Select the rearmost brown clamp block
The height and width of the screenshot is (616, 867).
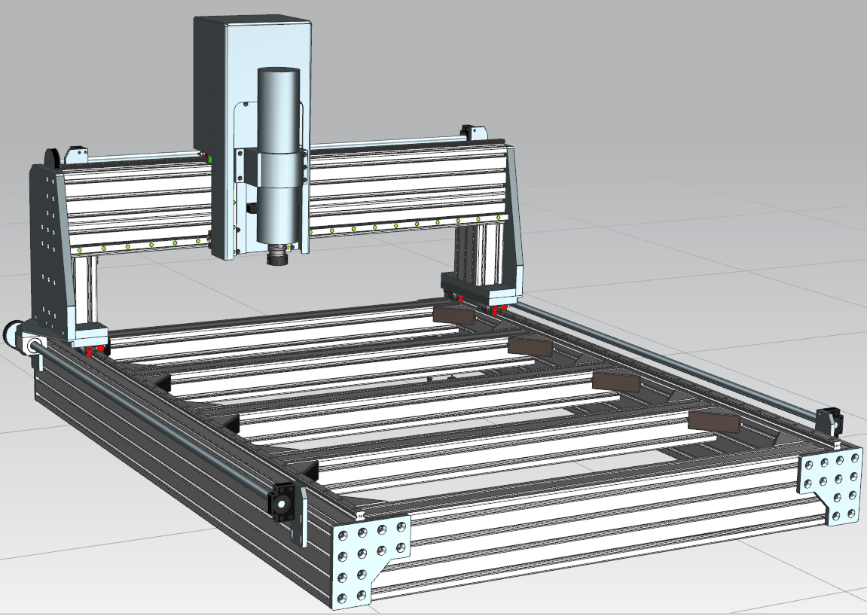click(454, 316)
